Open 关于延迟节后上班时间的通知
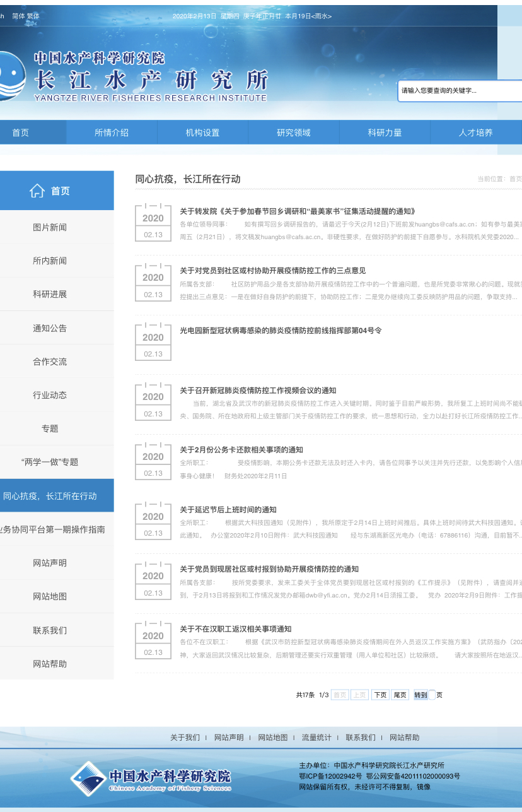 (x=228, y=510)
